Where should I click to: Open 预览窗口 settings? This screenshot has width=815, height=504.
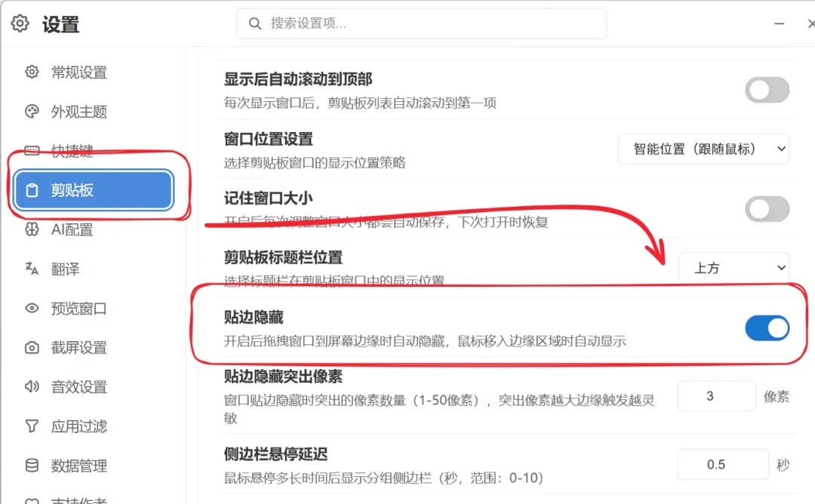click(x=94, y=308)
